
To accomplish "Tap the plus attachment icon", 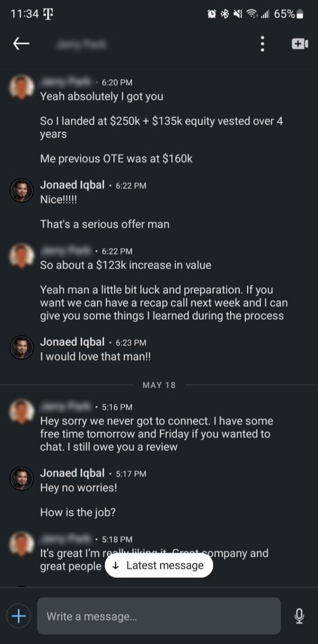I will 18,616.
